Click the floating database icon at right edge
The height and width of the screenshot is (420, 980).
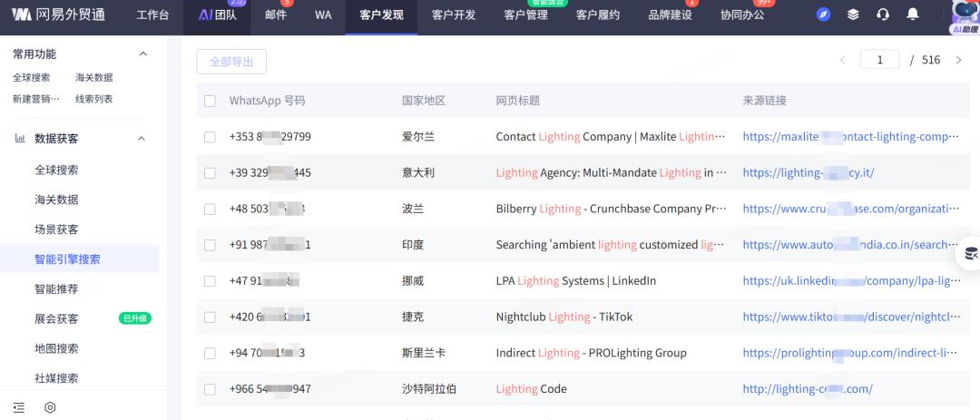tap(970, 254)
